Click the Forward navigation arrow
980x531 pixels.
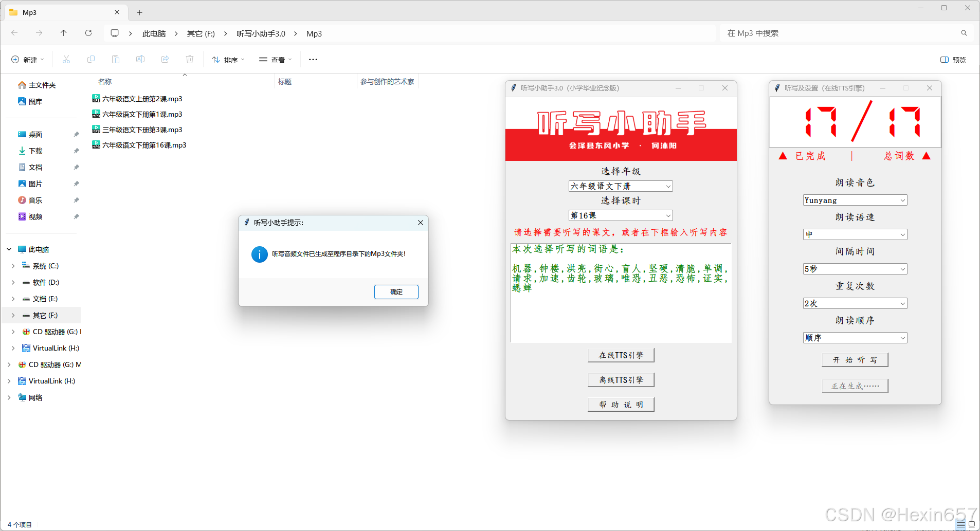39,33
